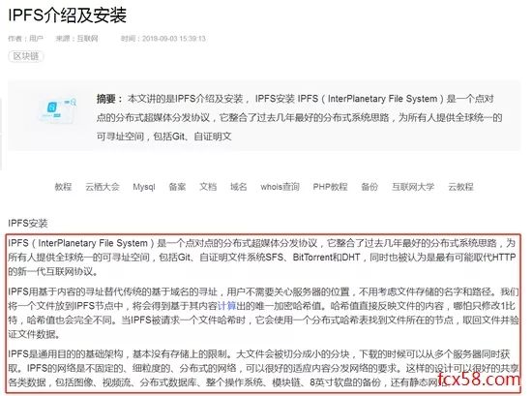Open the 云教程 keyword link
The height and width of the screenshot is (396, 532).
(460, 187)
